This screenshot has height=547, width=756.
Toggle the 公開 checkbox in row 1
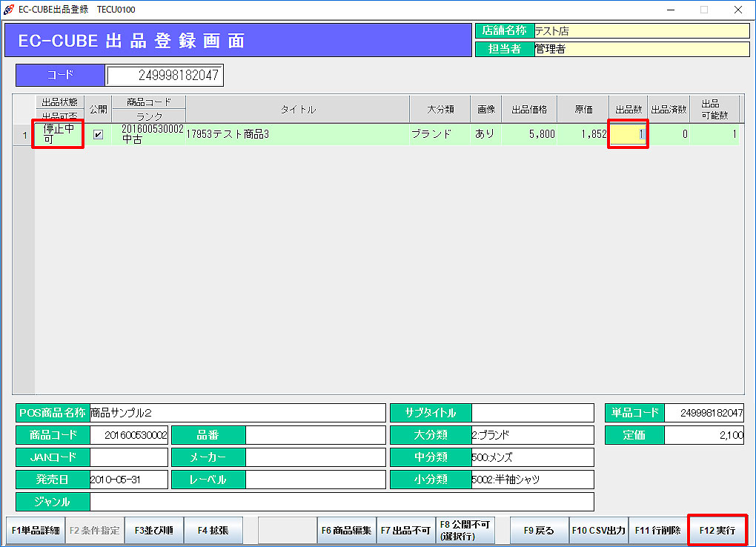(98, 135)
